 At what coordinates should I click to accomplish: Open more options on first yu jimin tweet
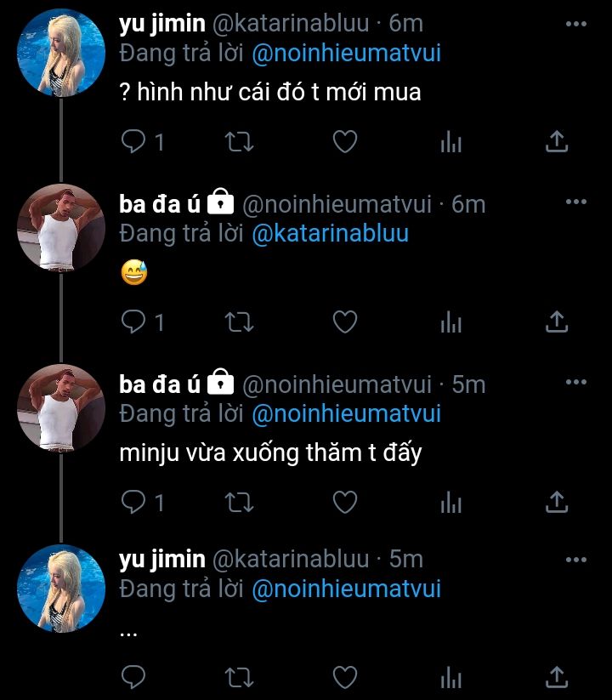576,24
